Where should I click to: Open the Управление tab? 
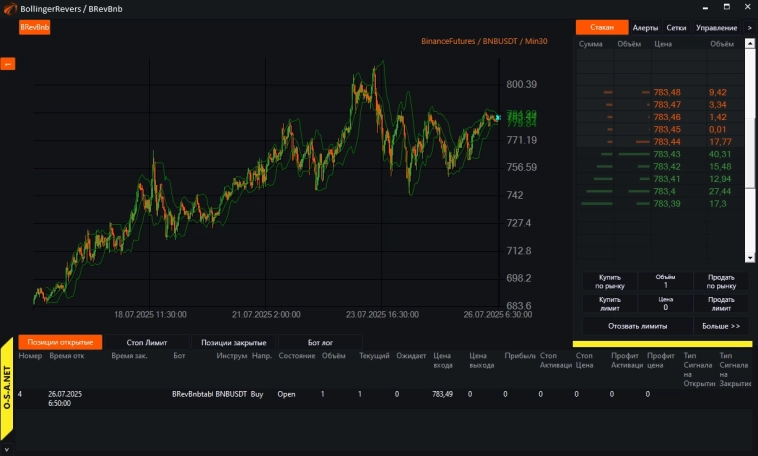click(x=715, y=28)
